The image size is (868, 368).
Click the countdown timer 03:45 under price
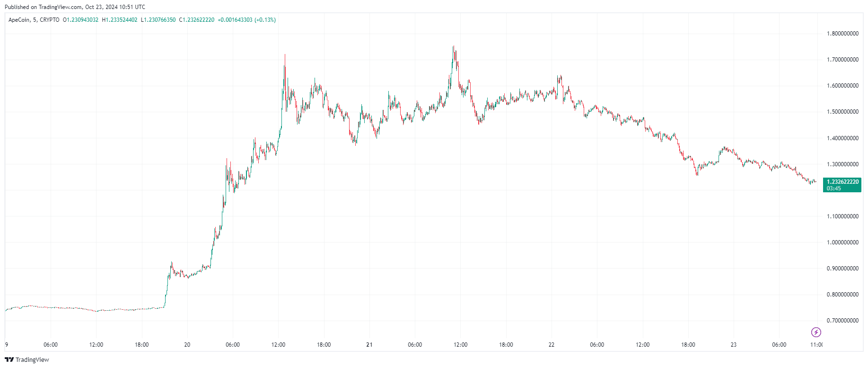tap(834, 188)
